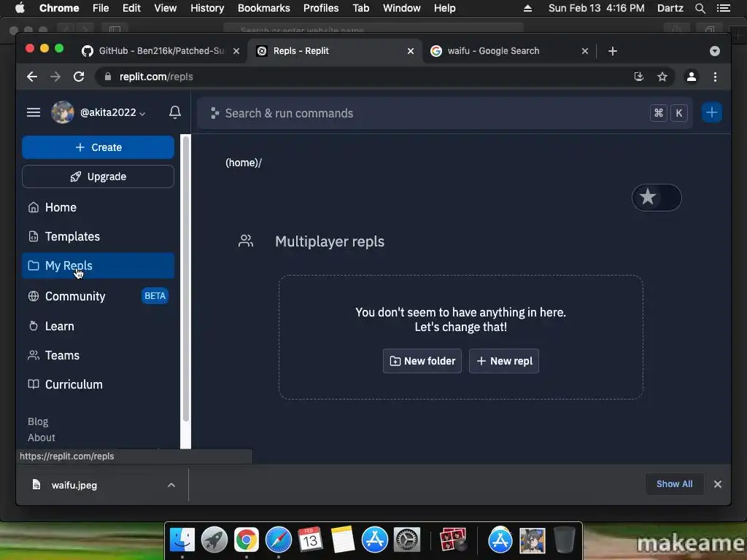Focus Search & run commands field
This screenshot has height=560, width=747.
click(x=446, y=113)
